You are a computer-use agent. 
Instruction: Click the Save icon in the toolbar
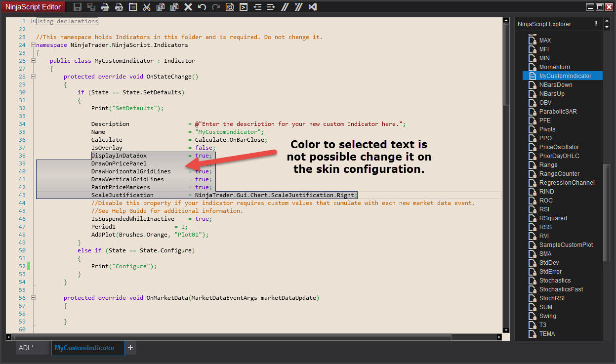pos(78,7)
